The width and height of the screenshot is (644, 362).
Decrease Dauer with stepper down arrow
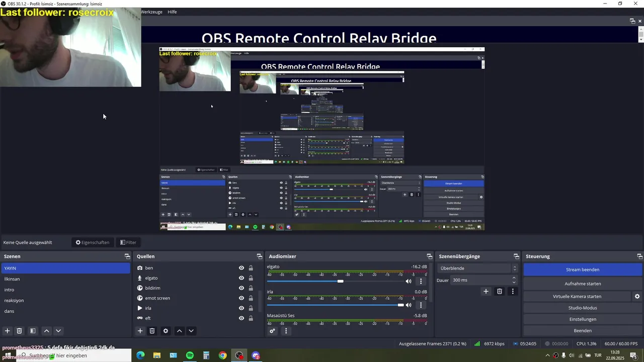point(514,283)
